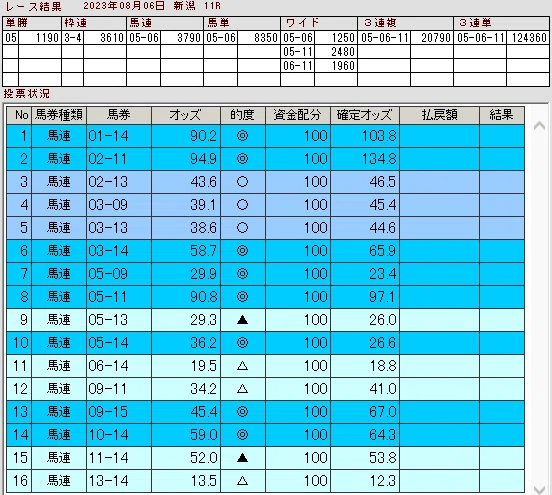
Task: Click the scrollbar down arrow
Action: [x=539, y=490]
